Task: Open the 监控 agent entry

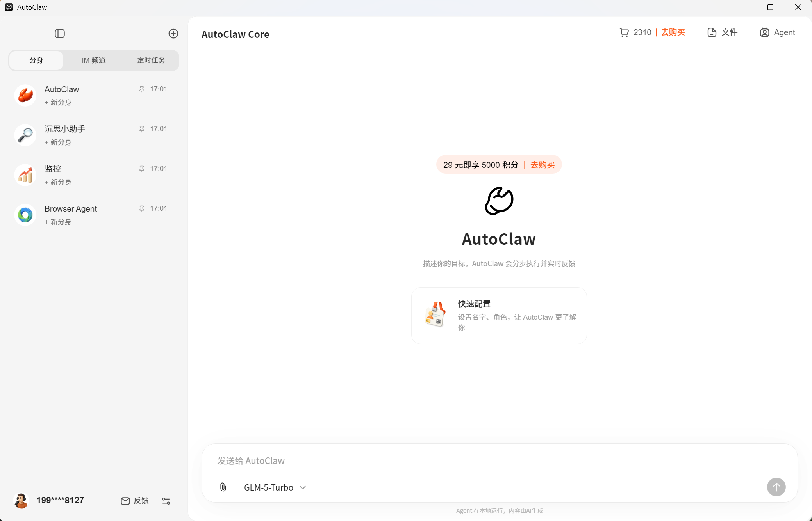Action: click(94, 175)
